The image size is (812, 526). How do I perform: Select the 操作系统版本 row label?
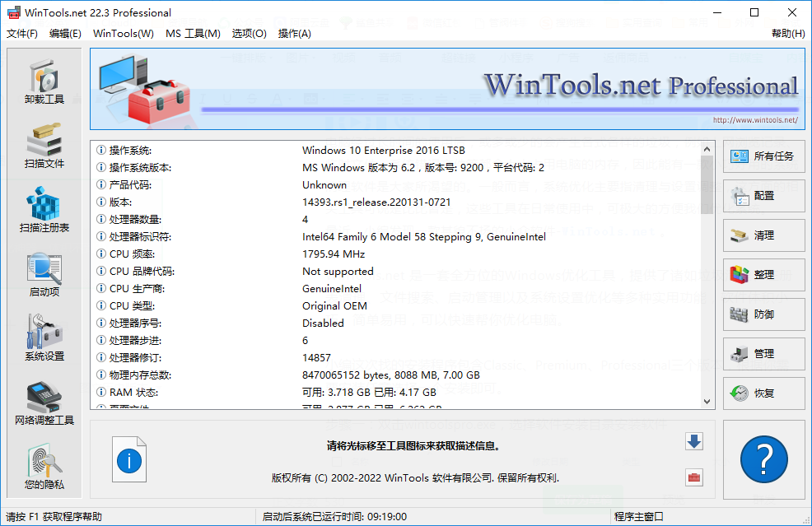pyautogui.click(x=140, y=168)
